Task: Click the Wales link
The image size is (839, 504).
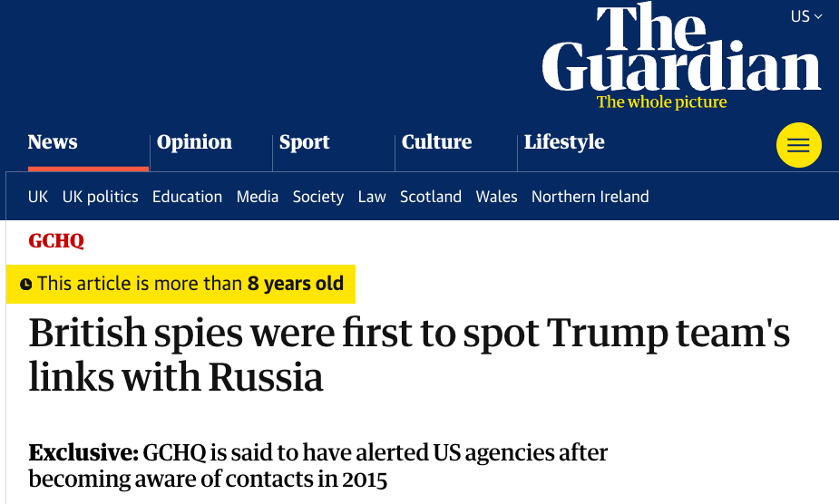Action: point(496,197)
